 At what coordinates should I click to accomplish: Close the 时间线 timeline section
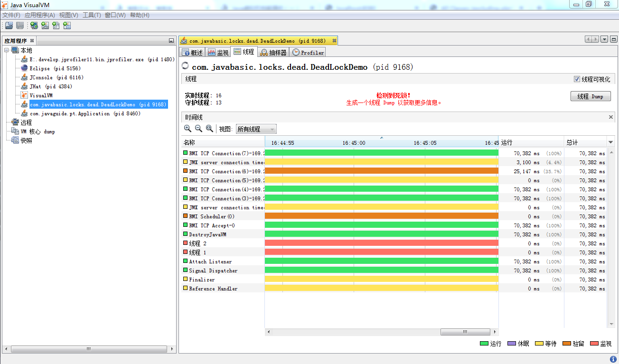pyautogui.click(x=611, y=117)
